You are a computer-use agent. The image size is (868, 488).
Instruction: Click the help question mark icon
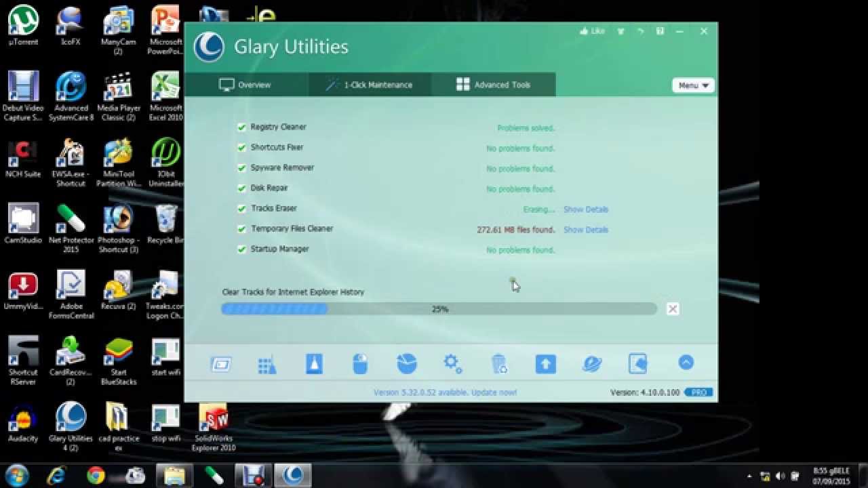[660, 31]
